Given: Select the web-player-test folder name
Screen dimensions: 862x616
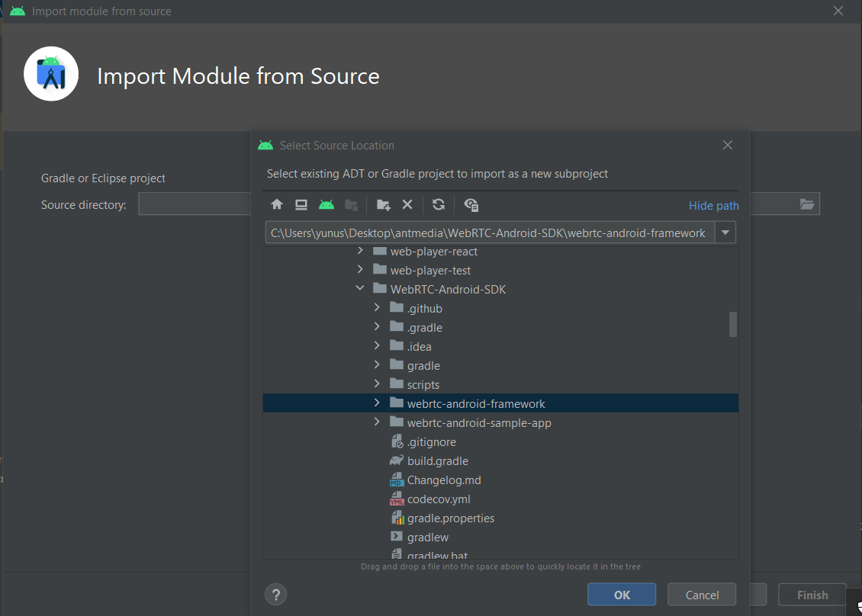Looking at the screenshot, I should tap(430, 271).
